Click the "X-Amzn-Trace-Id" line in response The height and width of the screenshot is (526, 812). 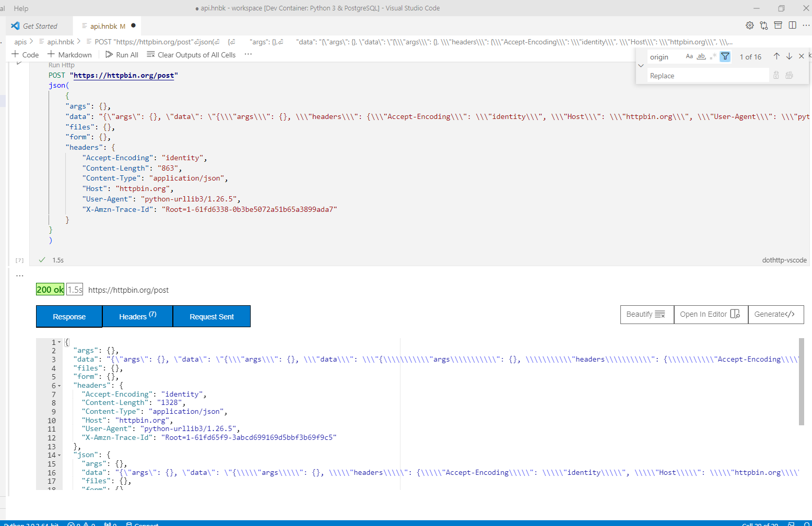click(209, 438)
